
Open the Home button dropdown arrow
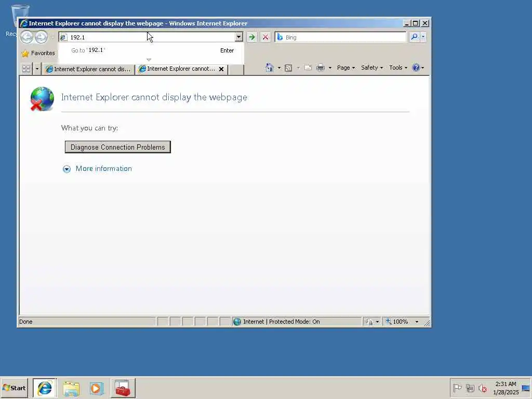coord(279,68)
